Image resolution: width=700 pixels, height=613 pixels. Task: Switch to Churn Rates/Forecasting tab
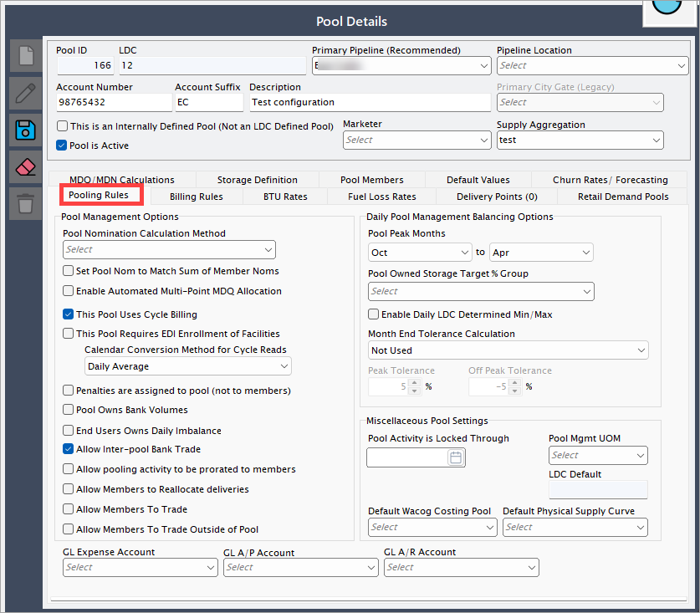pyautogui.click(x=611, y=180)
